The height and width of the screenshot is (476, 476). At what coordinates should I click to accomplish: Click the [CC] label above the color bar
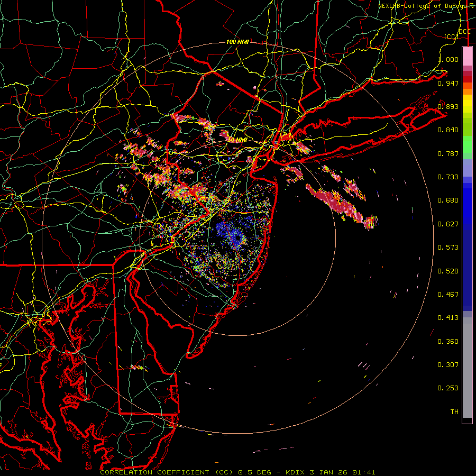tap(451, 36)
